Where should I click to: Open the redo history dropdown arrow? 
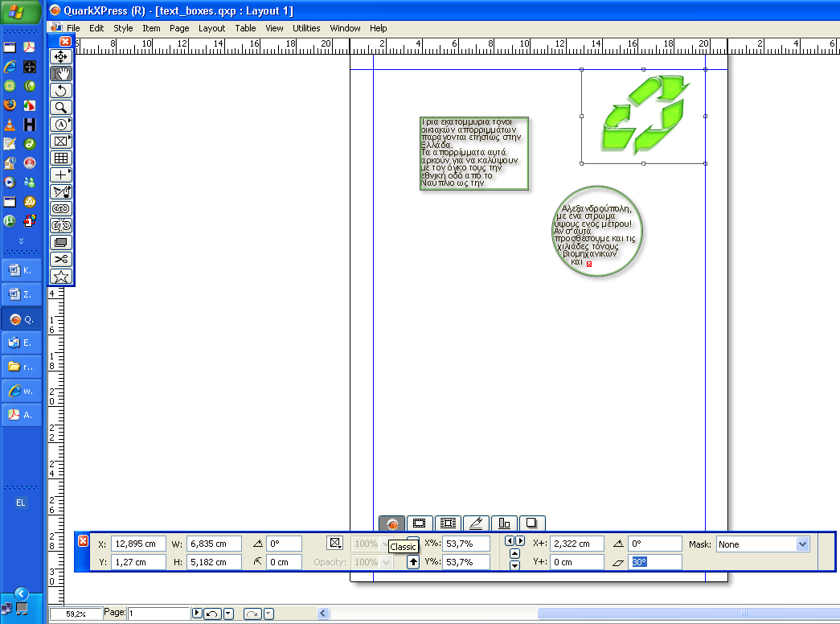(269, 614)
